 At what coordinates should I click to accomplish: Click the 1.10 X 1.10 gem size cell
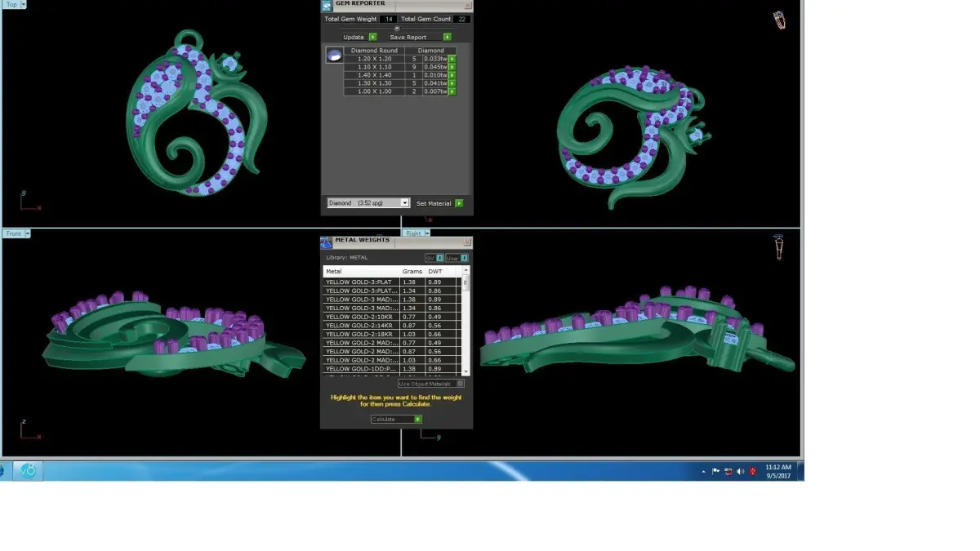(x=374, y=67)
